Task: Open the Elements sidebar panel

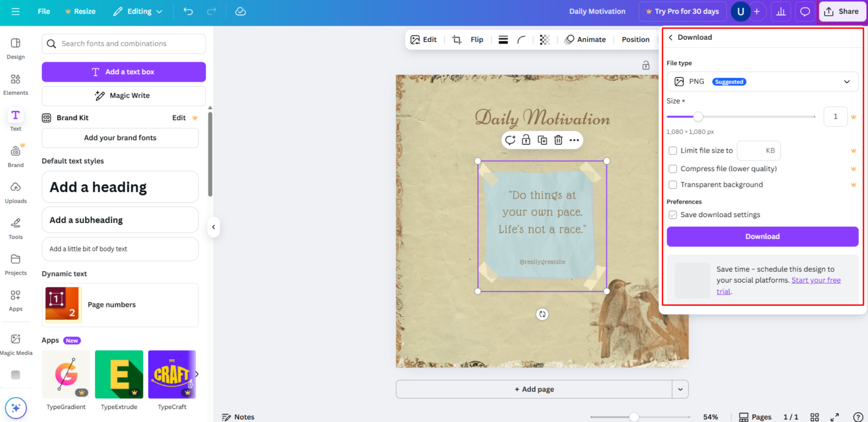Action: click(x=16, y=84)
